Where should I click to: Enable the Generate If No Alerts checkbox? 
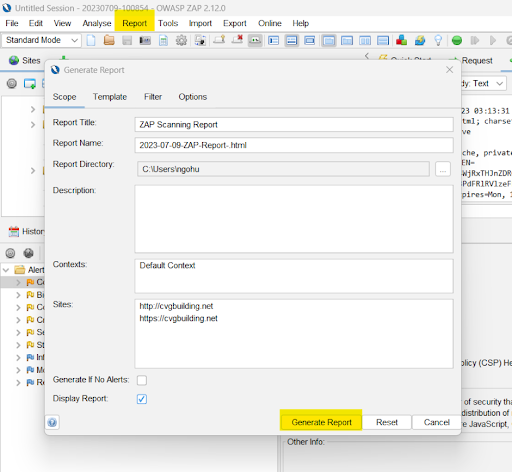142,380
